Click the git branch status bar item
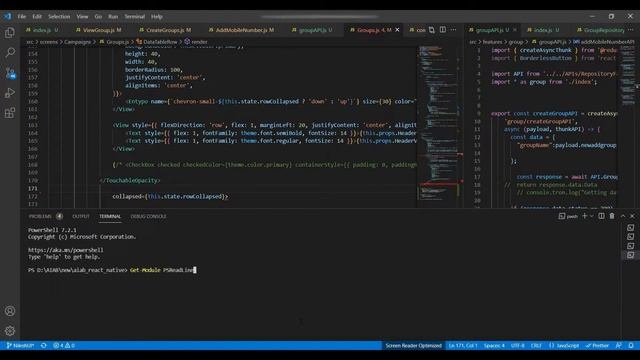This screenshot has width=640, height=360. 20,345
